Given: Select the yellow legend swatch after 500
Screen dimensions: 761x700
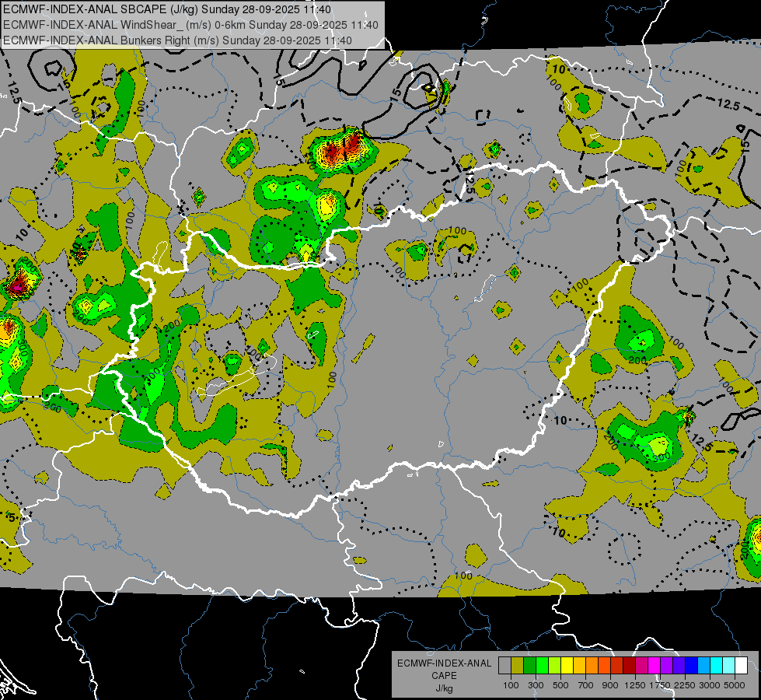Looking at the screenshot, I should (567, 666).
